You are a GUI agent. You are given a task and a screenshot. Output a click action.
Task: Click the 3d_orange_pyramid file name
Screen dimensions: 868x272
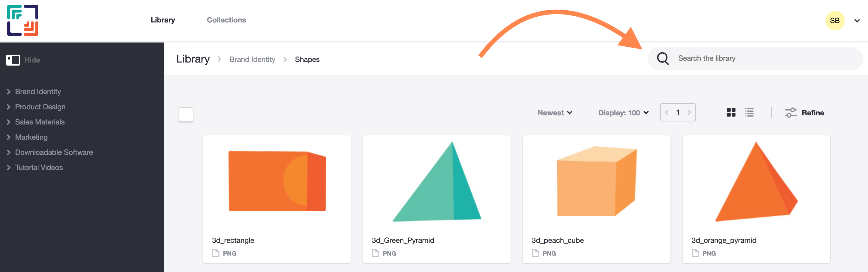[724, 240]
